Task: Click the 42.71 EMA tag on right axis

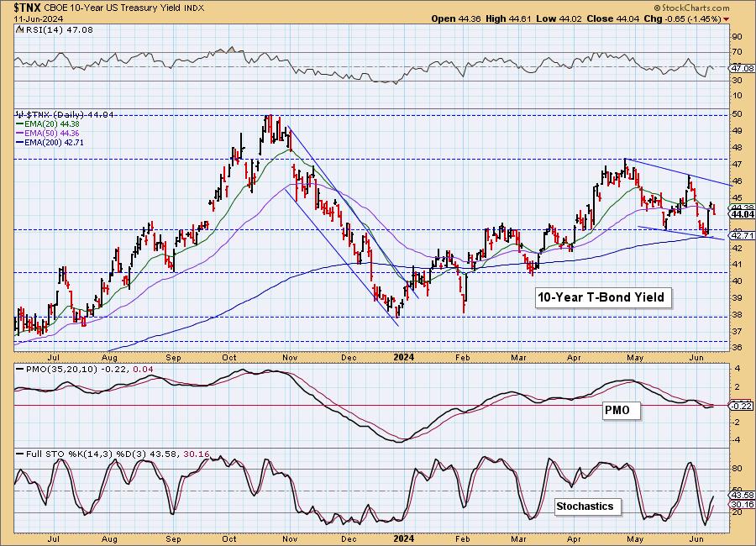Action: (742, 235)
